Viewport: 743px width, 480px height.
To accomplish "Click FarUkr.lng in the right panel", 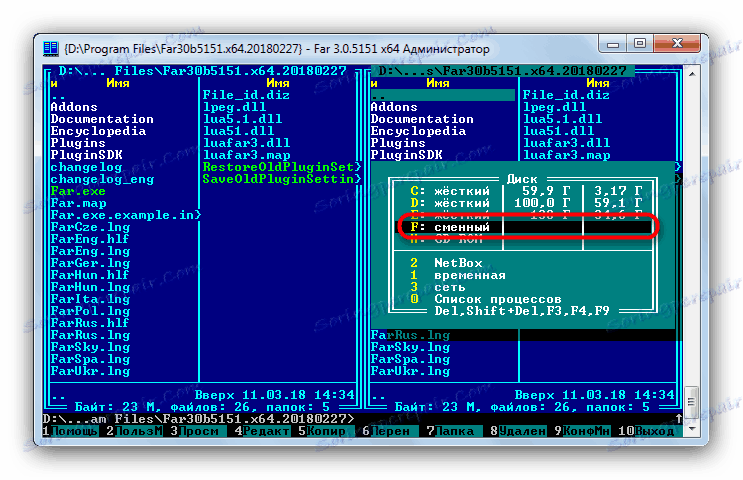I will tap(410, 370).
